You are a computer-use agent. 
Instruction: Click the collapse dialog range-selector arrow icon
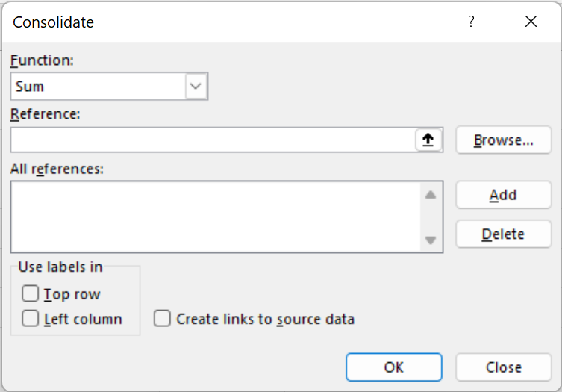(x=428, y=140)
